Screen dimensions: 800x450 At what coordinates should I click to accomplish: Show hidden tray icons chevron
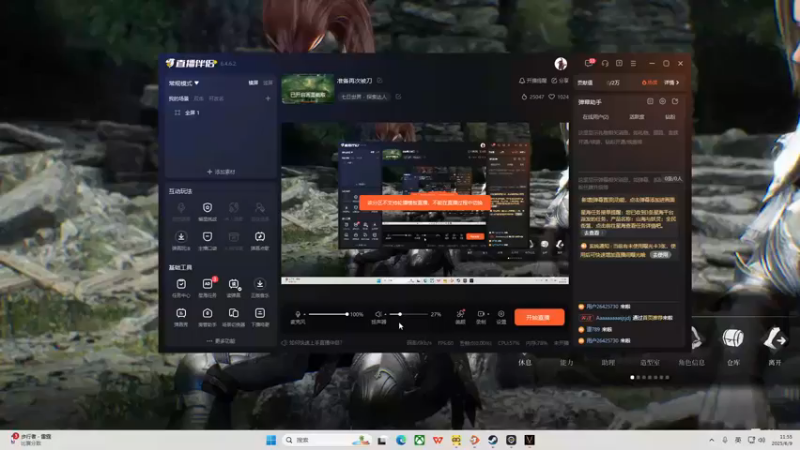point(711,440)
